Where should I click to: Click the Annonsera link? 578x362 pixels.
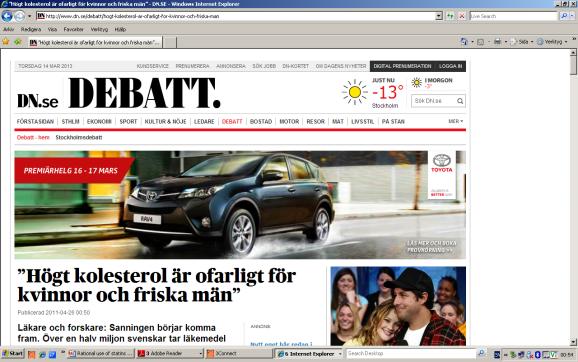click(231, 66)
